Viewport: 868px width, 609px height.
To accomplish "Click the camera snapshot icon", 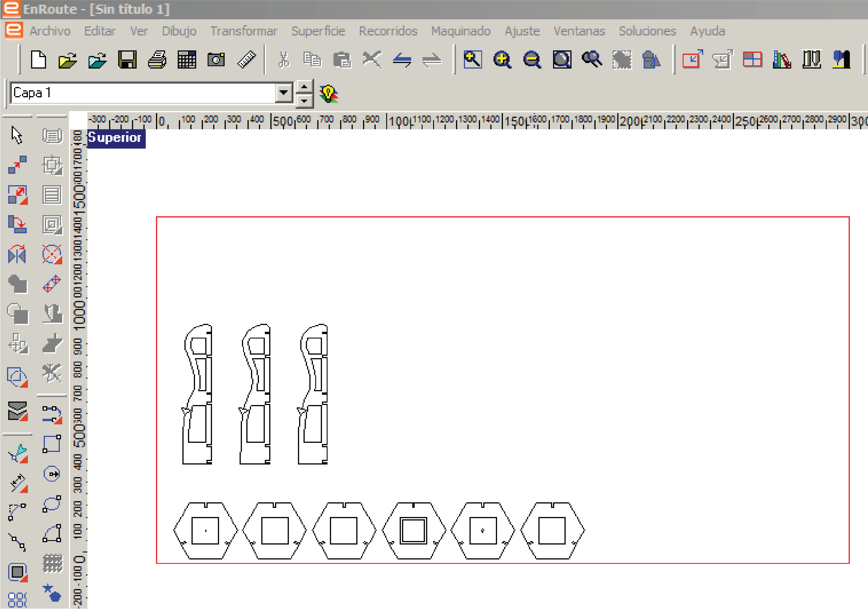I will [x=216, y=60].
